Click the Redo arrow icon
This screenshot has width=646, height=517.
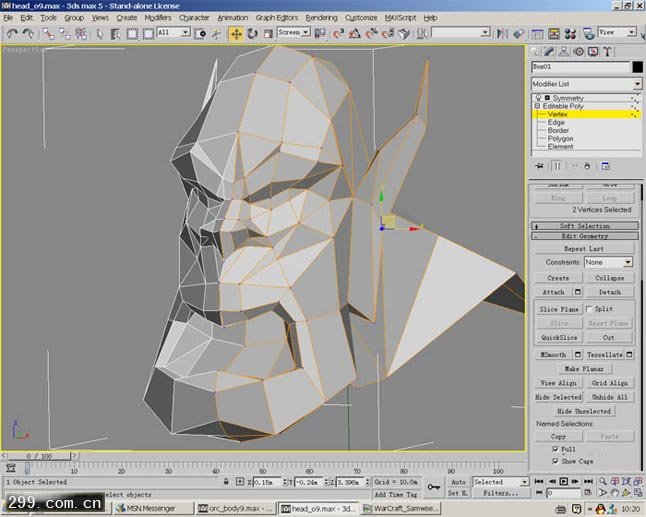(x=28, y=34)
